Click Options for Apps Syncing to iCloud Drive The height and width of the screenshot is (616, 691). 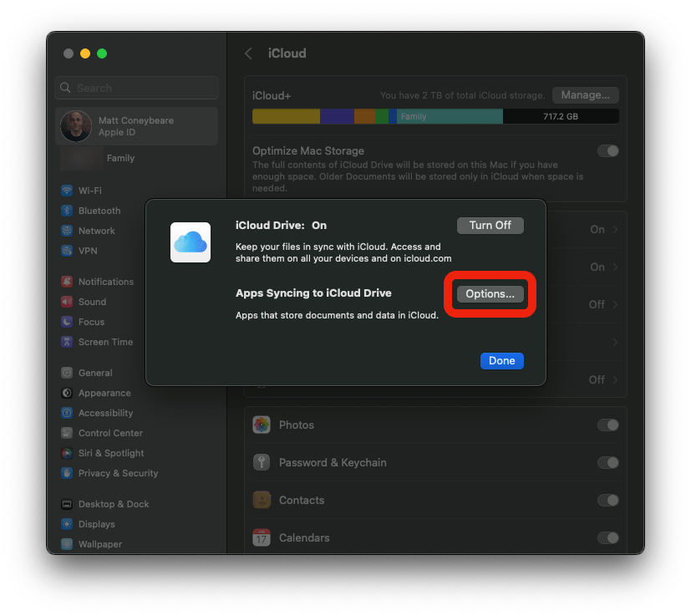pos(490,294)
